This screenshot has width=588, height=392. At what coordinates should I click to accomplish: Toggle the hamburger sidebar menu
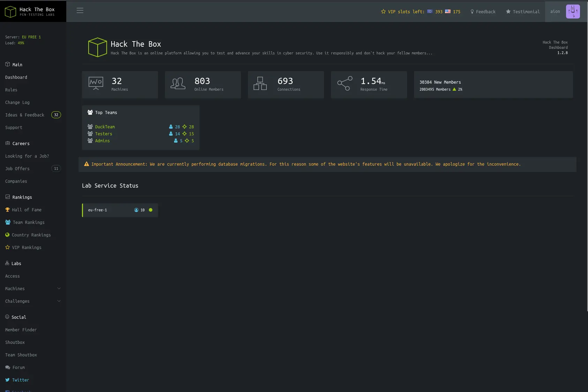(x=80, y=10)
